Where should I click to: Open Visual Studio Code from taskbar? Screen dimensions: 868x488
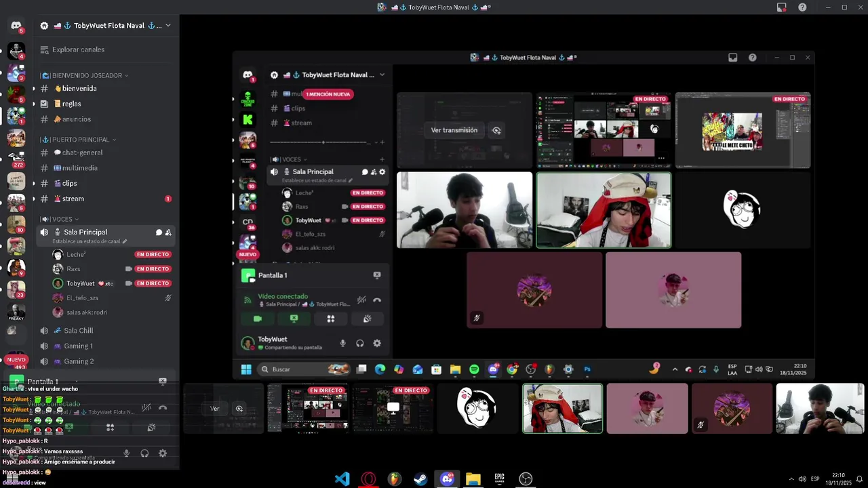click(x=342, y=479)
